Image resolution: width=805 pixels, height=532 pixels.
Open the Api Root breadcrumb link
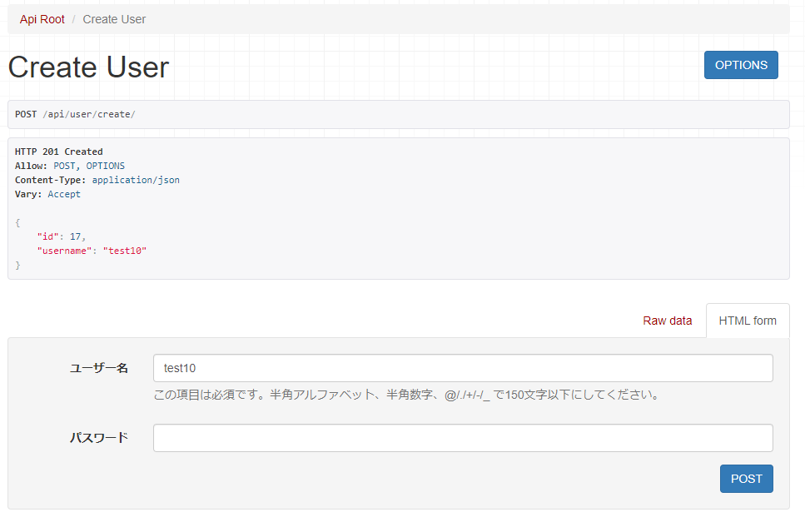42,19
